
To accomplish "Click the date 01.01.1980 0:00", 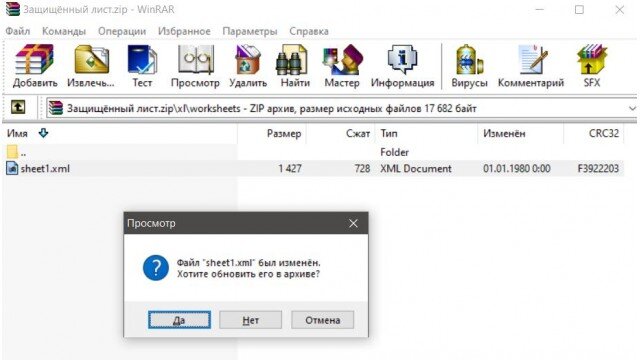I will 517,169.
